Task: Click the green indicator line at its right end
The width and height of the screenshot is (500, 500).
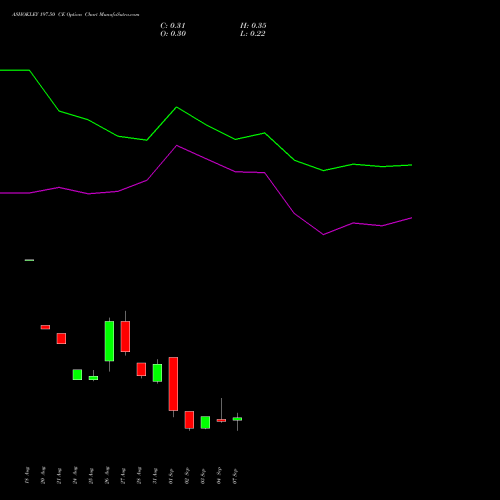Action: click(x=411, y=165)
